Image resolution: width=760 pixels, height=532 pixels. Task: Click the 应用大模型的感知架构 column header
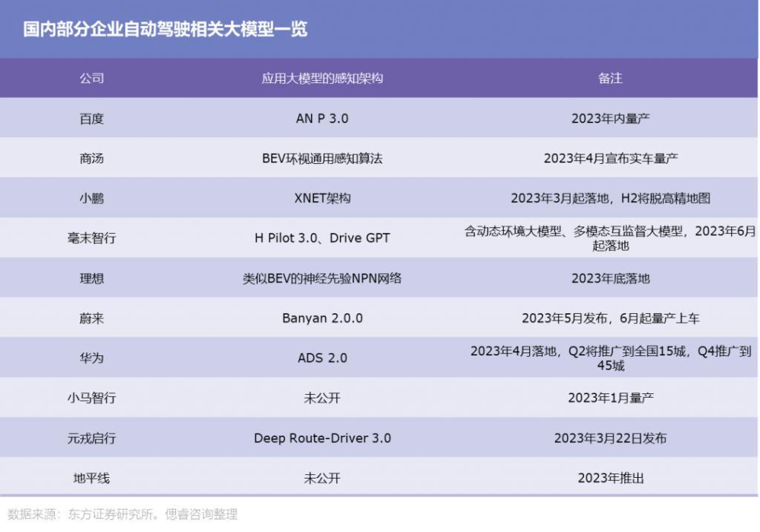click(x=322, y=78)
